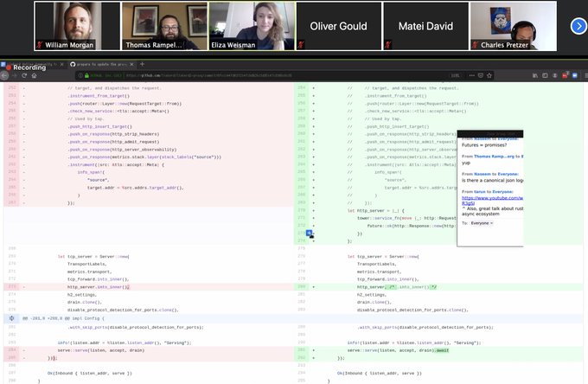
Task: Click 'Futures = promises?' chat message
Action: pos(484,145)
